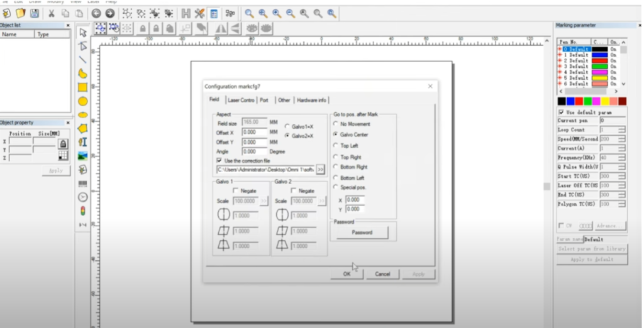Switch to the Laser Control tab
The width and height of the screenshot is (644, 328).
tap(240, 100)
